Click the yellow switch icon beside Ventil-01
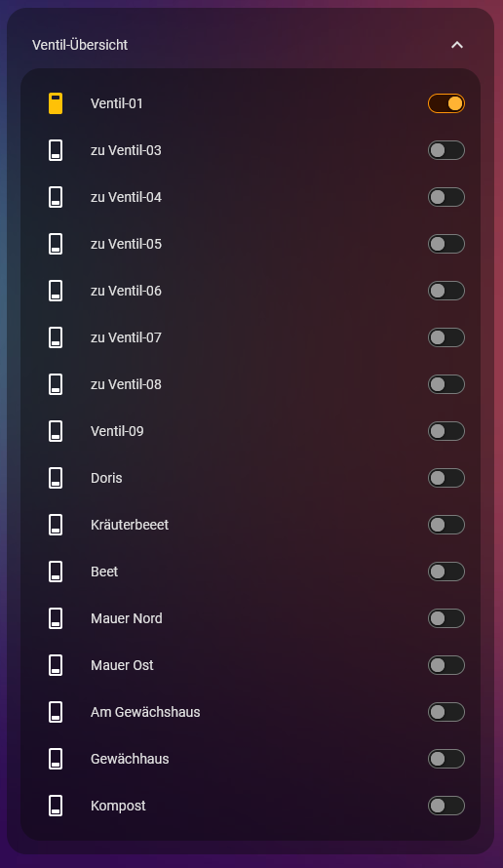The width and height of the screenshot is (503, 868). [x=56, y=103]
